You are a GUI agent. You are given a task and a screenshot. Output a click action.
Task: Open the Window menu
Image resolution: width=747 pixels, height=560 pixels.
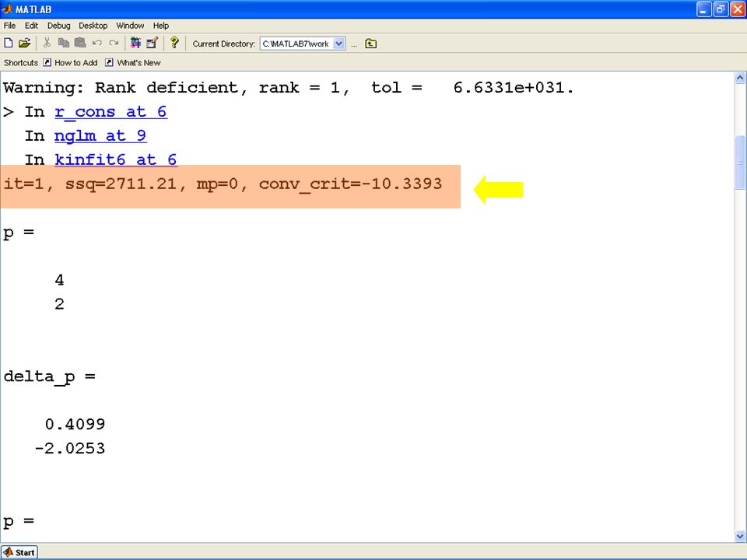(x=130, y=26)
